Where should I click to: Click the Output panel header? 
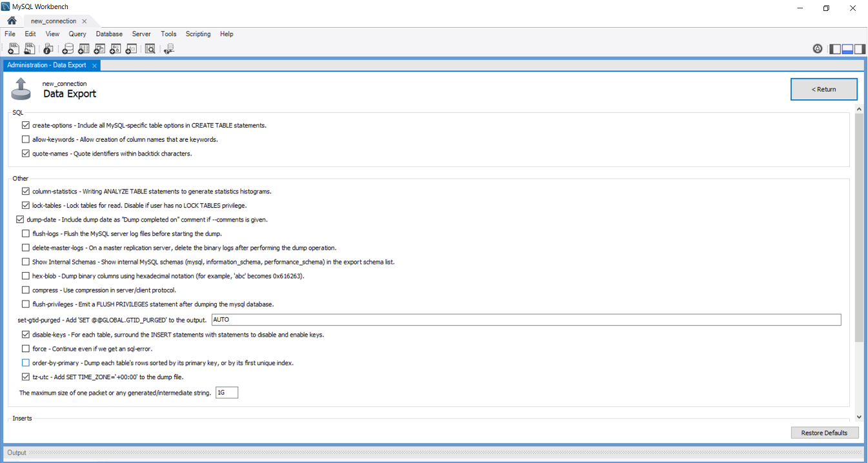(434, 453)
